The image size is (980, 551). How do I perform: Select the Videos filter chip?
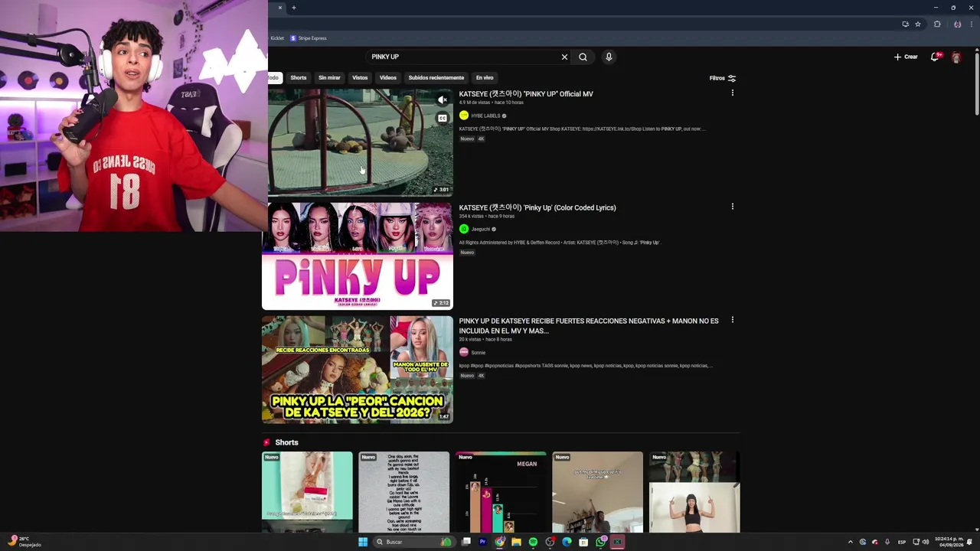coord(388,77)
